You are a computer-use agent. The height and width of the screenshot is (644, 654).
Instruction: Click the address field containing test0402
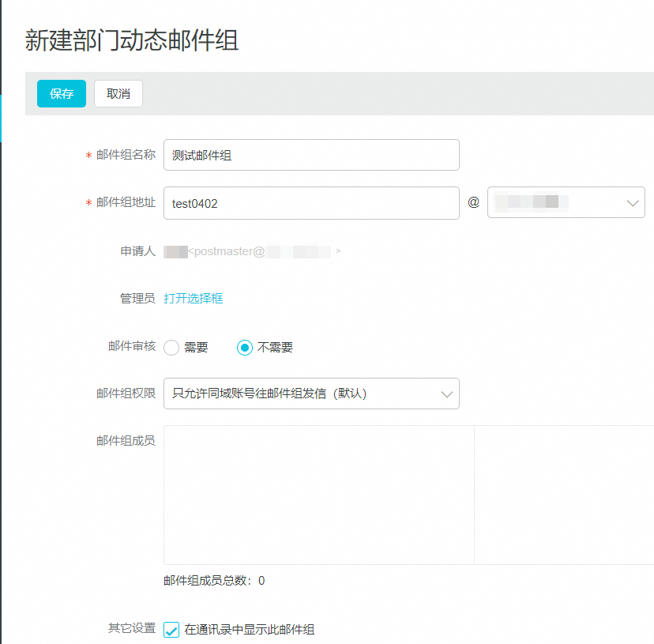click(x=311, y=203)
